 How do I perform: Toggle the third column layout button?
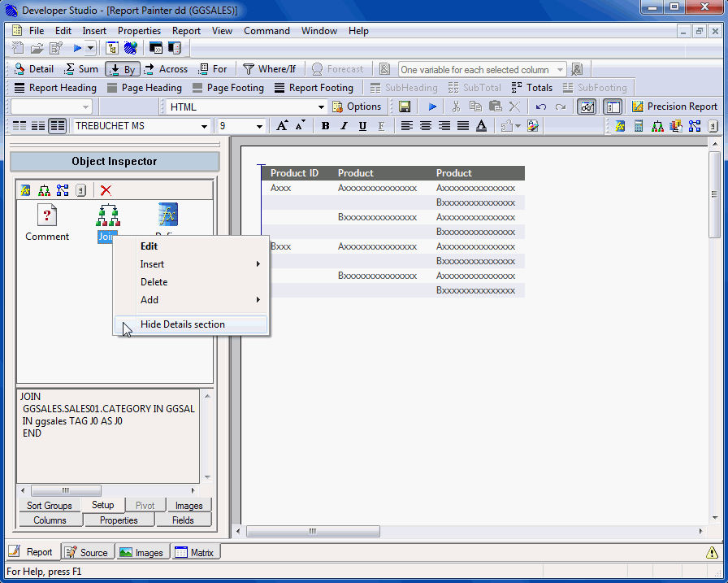click(x=57, y=126)
